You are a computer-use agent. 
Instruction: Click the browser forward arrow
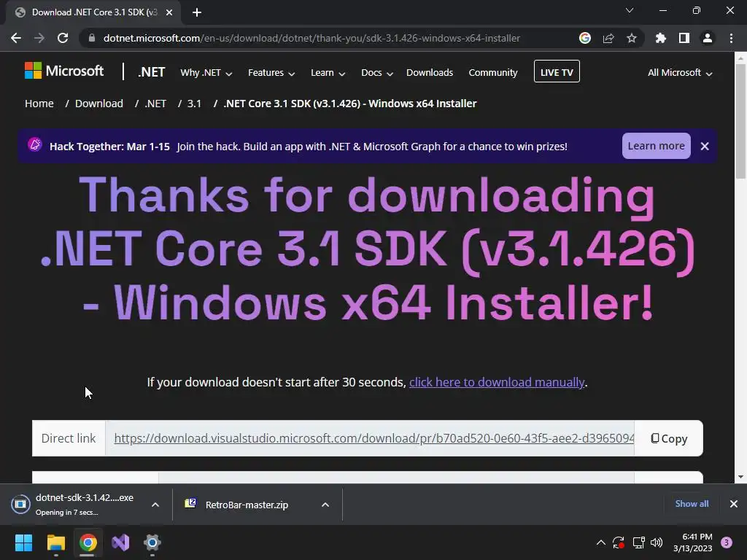click(39, 38)
